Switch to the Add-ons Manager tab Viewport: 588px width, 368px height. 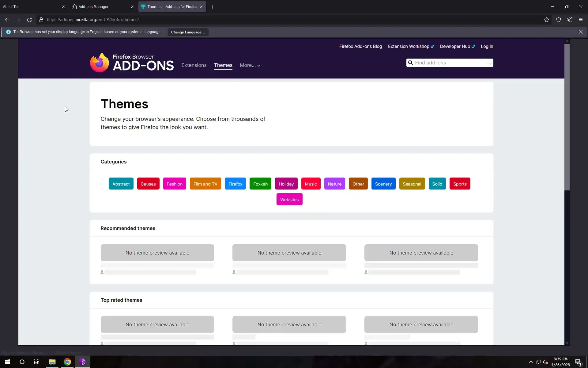[93, 7]
